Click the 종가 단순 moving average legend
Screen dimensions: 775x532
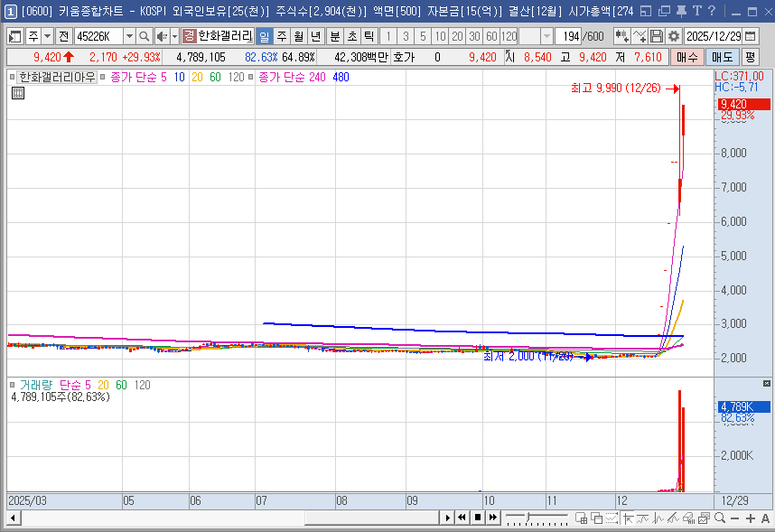click(x=133, y=77)
